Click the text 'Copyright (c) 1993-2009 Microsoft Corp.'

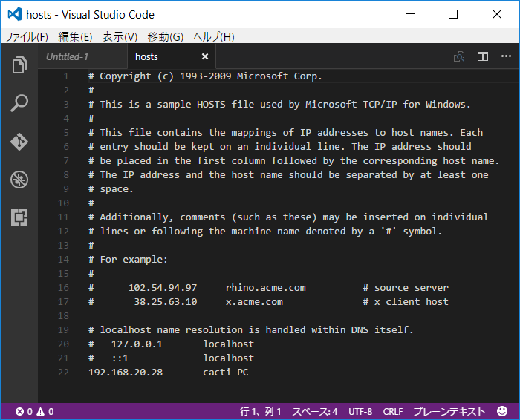(x=211, y=76)
